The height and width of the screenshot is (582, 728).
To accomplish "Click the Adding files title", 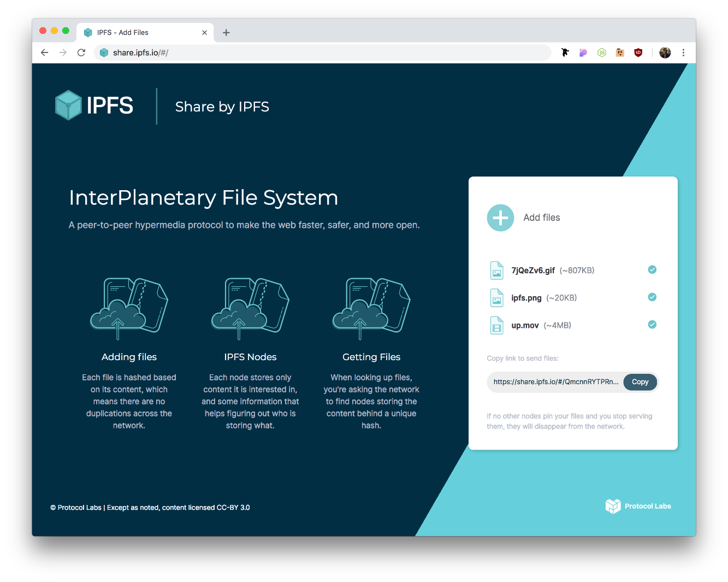I will pyautogui.click(x=129, y=357).
